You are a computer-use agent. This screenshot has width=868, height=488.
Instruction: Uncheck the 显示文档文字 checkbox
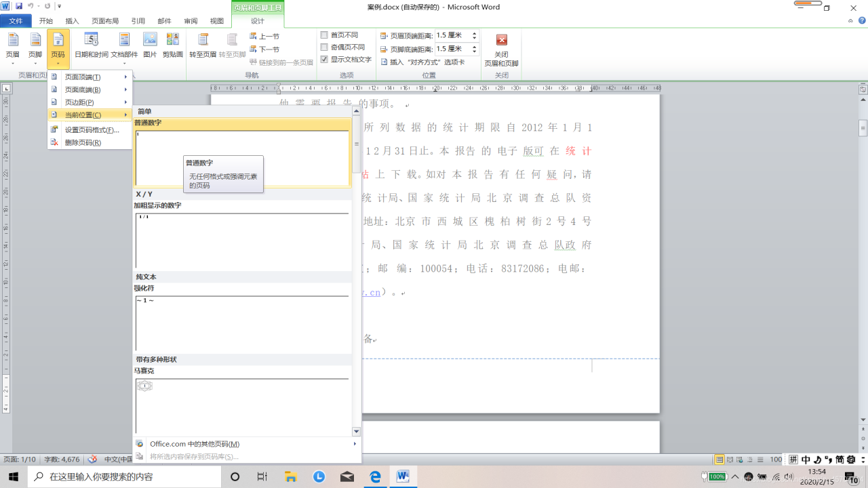click(x=324, y=60)
